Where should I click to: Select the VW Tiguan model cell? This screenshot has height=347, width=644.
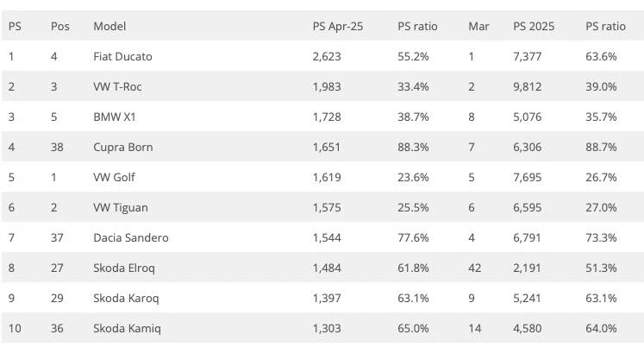[121, 208]
